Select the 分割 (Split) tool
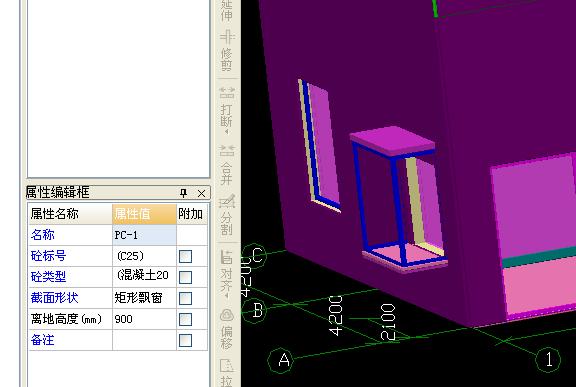The width and height of the screenshot is (576, 387). coord(227,215)
